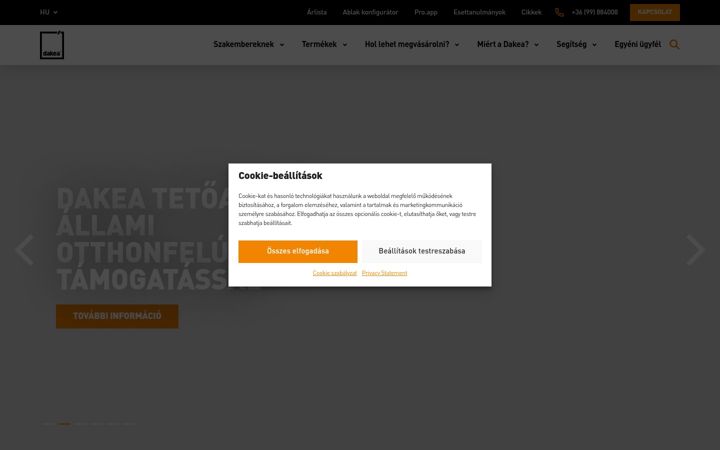Open the Cikkek page
720x450 pixels.
click(x=531, y=12)
